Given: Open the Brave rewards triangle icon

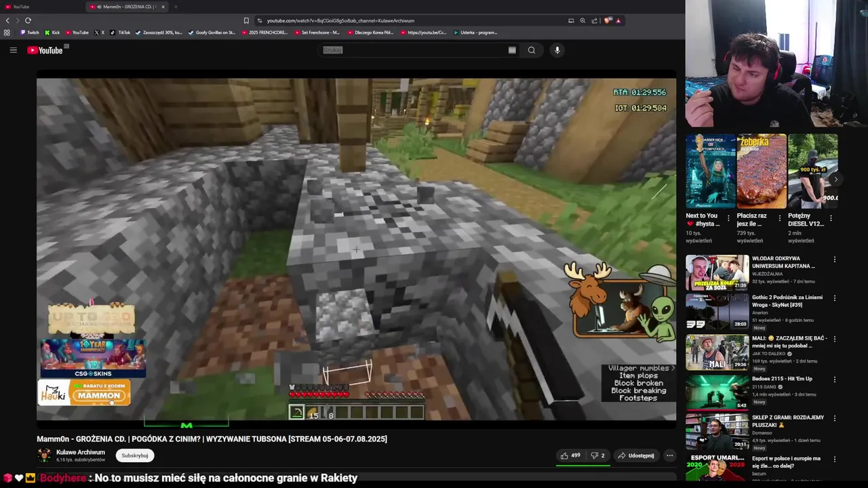Looking at the screenshot, I should 618,20.
